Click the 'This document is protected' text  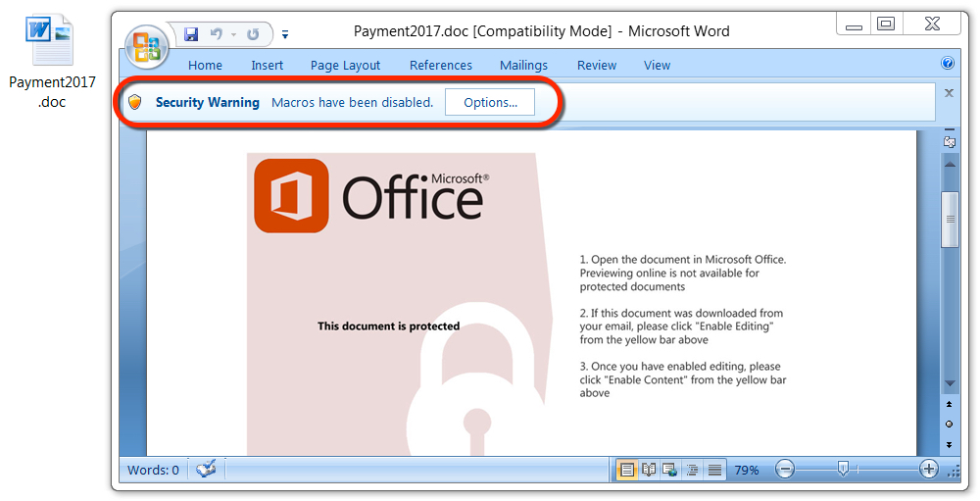coord(388,326)
